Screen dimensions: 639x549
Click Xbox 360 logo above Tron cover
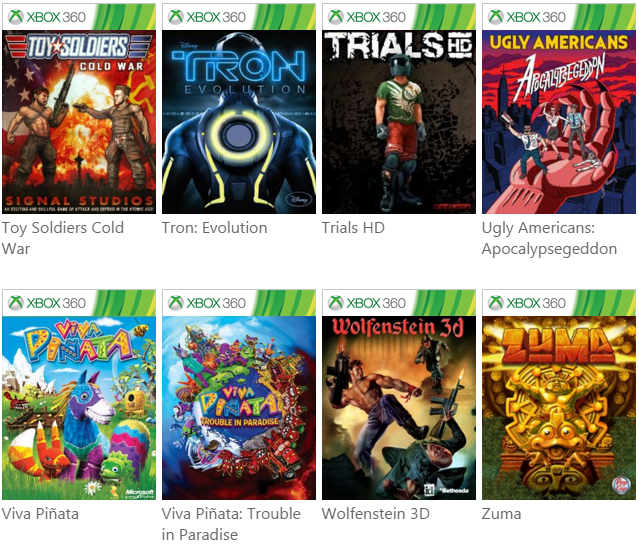pos(207,17)
